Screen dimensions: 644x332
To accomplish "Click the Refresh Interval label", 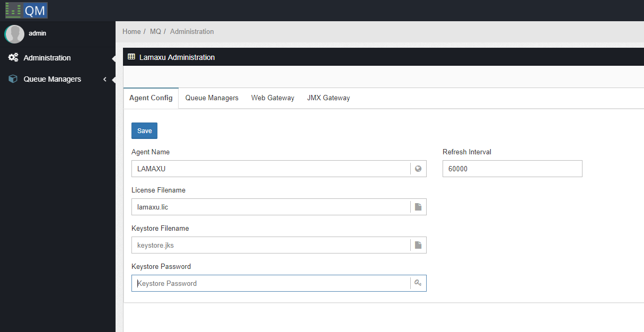I will pyautogui.click(x=467, y=152).
